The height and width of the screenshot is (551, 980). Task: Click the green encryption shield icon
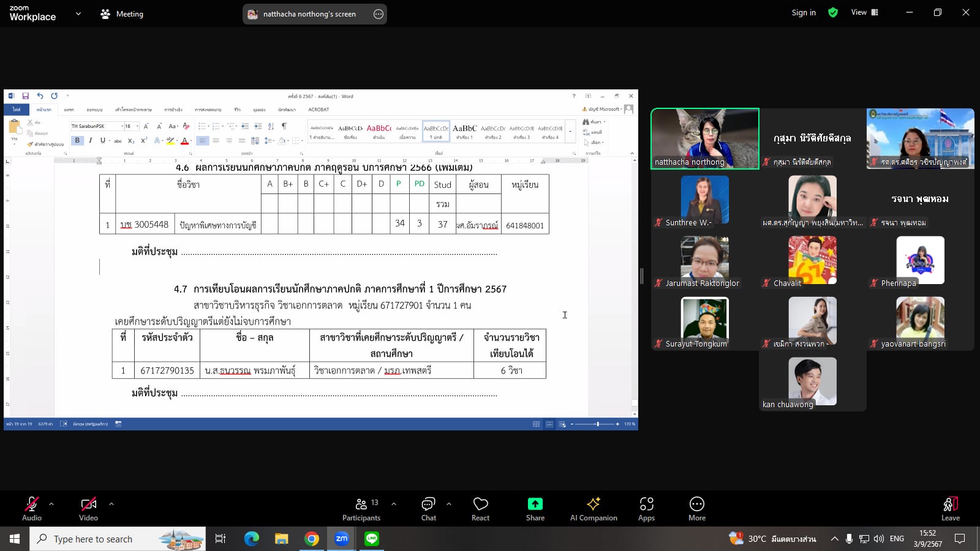(x=833, y=12)
